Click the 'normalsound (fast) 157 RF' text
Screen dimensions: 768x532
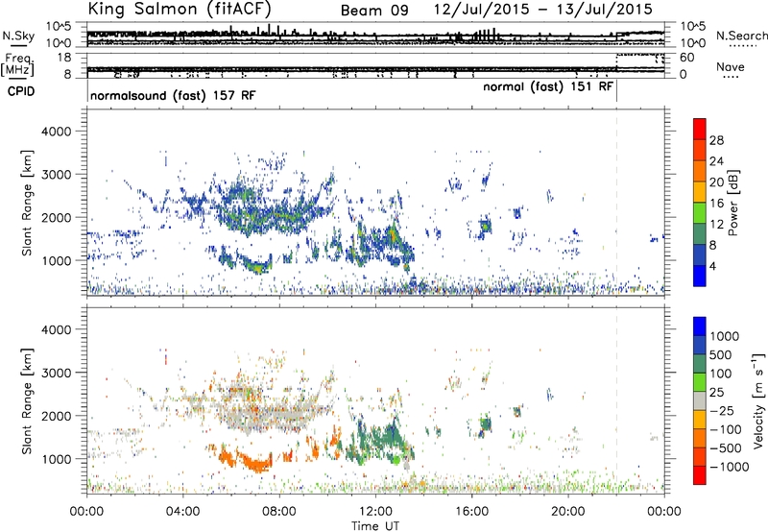coord(173,95)
